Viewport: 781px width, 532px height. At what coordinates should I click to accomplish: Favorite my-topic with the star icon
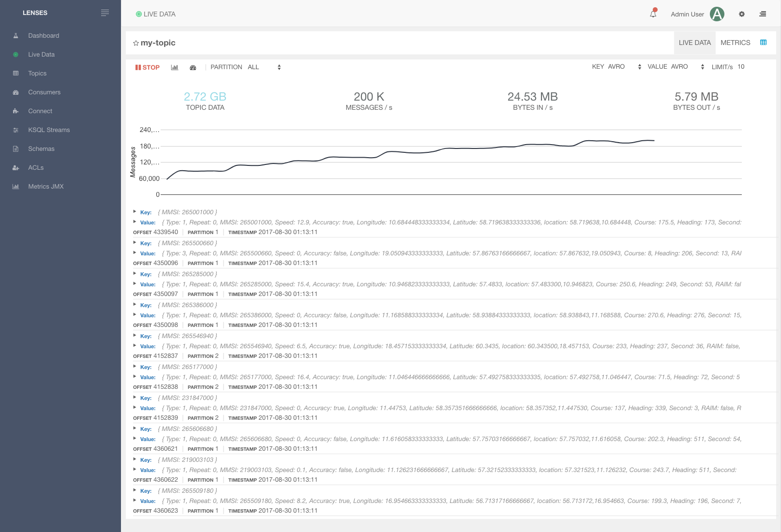point(136,43)
